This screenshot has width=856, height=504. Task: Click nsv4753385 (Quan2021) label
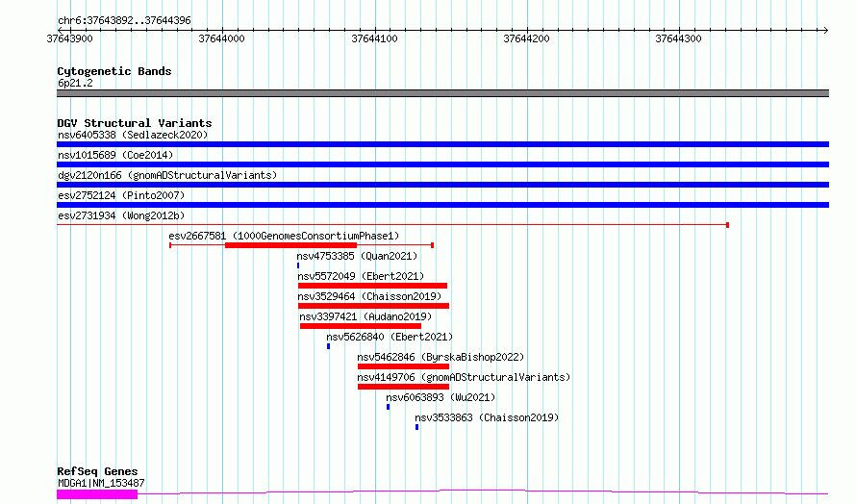pos(357,256)
